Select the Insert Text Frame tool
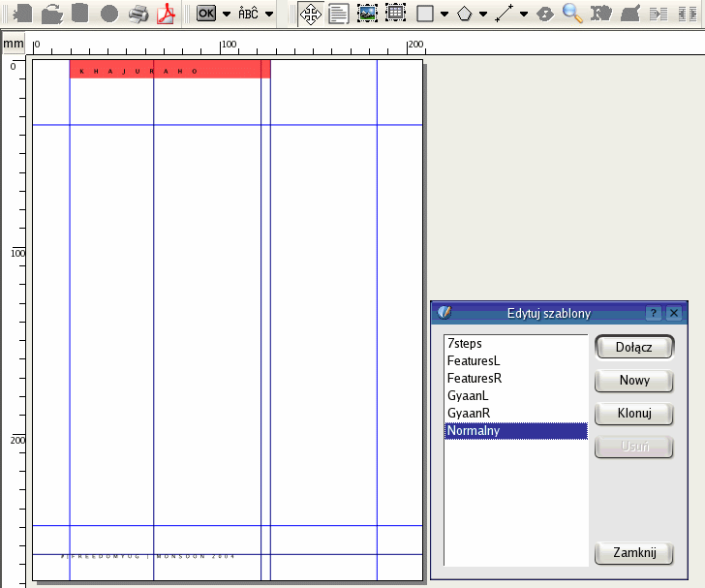705x588 pixels. [x=339, y=14]
